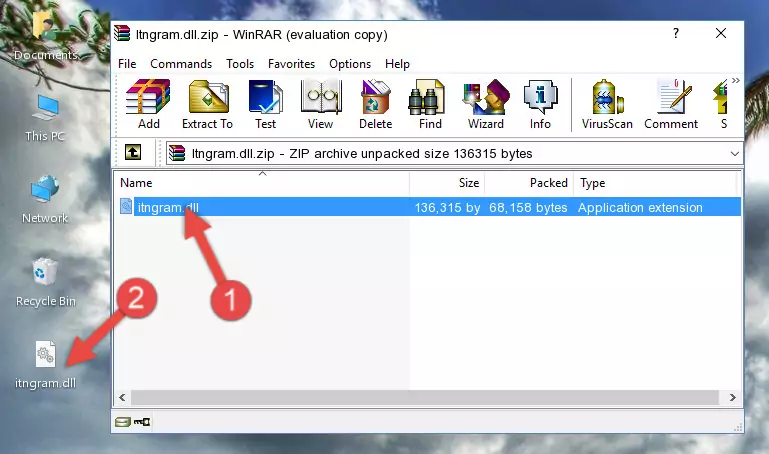The height and width of the screenshot is (454, 769).
Task: Open the archive path dropdown
Action: pyautogui.click(x=734, y=153)
